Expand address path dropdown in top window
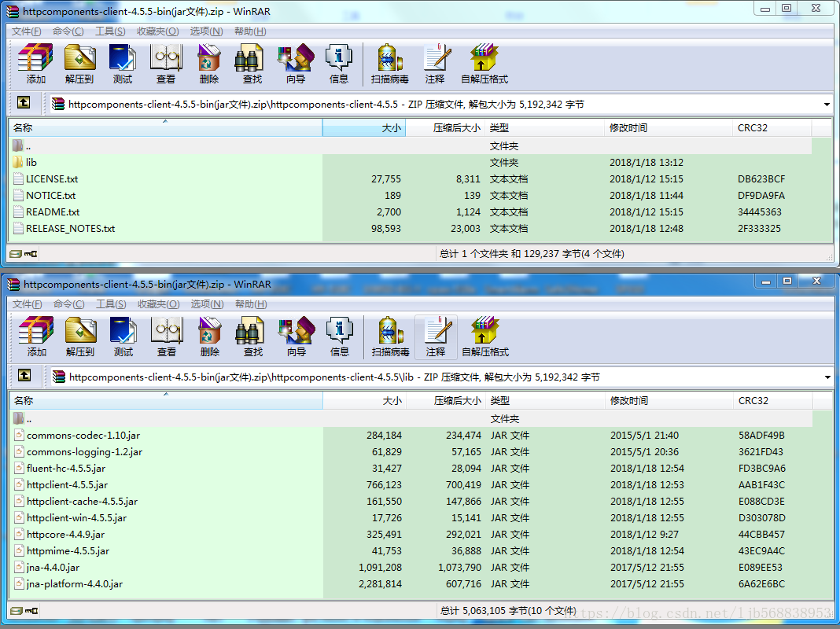Screen dimensions: 840x629 click(x=827, y=105)
